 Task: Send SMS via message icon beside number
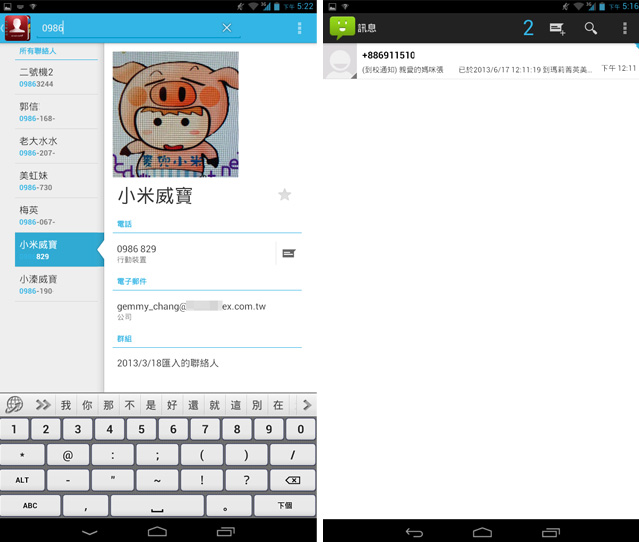coord(289,253)
